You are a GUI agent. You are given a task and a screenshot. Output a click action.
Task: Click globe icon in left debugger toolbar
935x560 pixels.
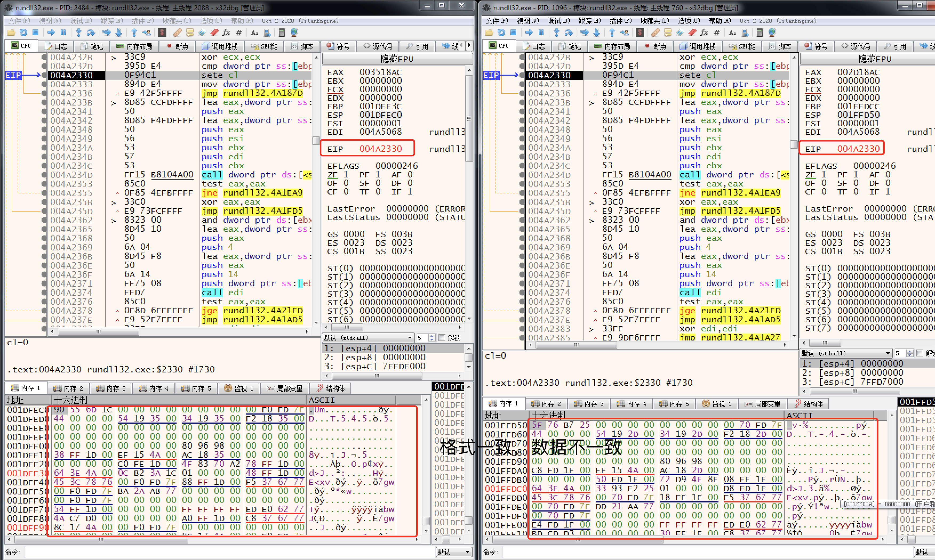click(294, 33)
